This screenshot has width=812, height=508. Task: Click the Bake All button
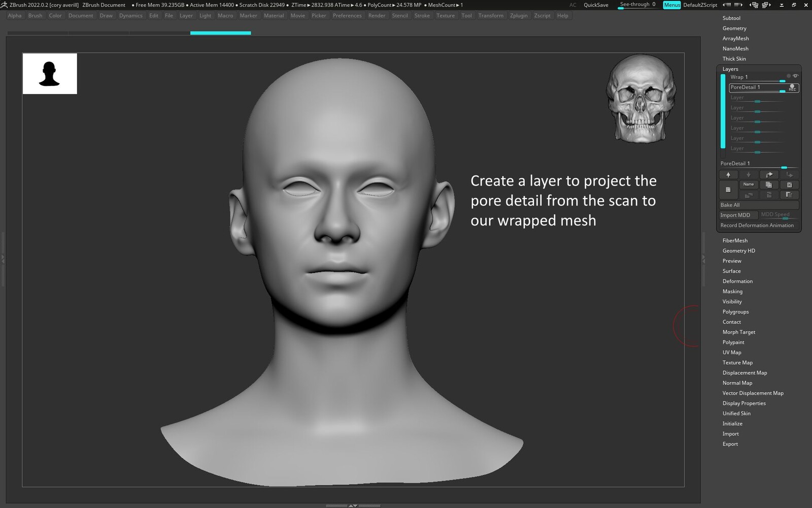(x=758, y=205)
